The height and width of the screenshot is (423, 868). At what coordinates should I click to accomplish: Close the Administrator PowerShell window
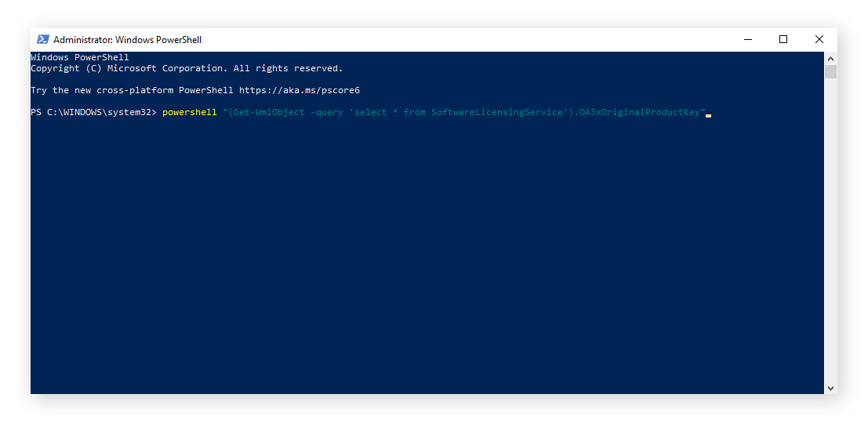click(x=819, y=39)
